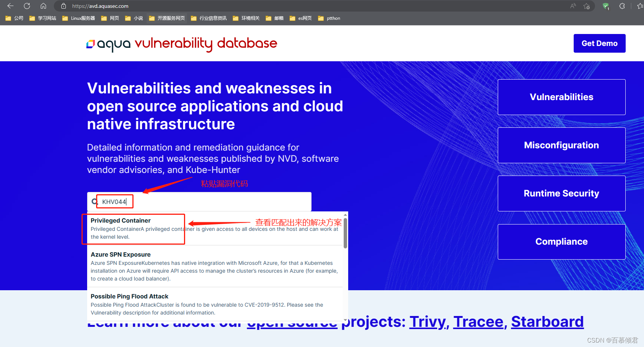Screen dimensions: 644x347
Task: Click the search magnifier icon in search box
Action: 95,202
